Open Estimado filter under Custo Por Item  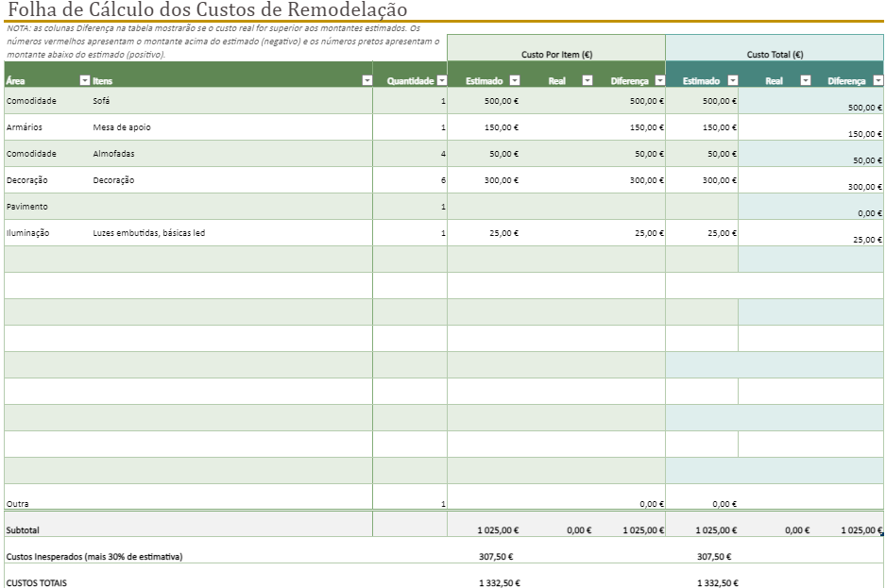click(x=515, y=81)
